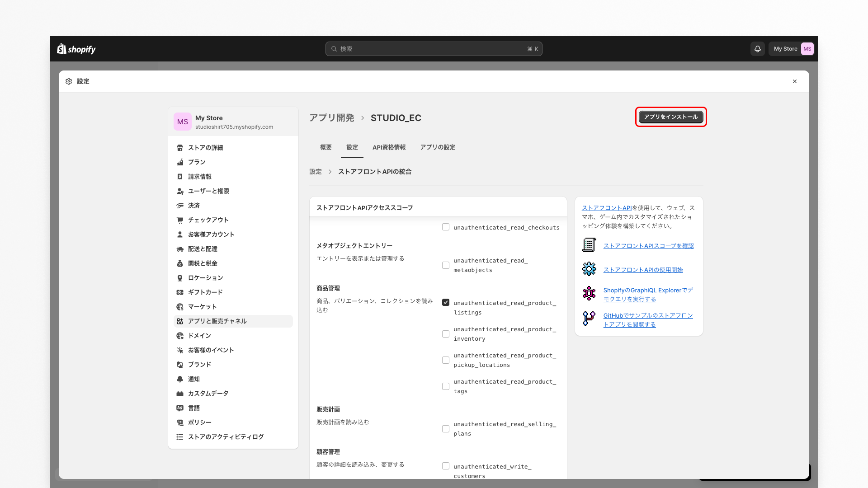Open ストアフロントAPI link in help text
The width and height of the screenshot is (868, 488).
[x=607, y=208]
